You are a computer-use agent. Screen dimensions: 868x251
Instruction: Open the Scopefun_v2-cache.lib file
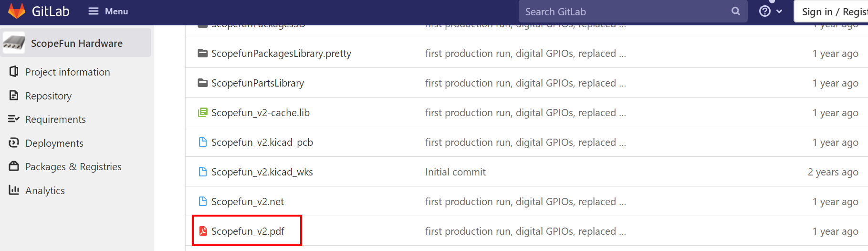260,113
